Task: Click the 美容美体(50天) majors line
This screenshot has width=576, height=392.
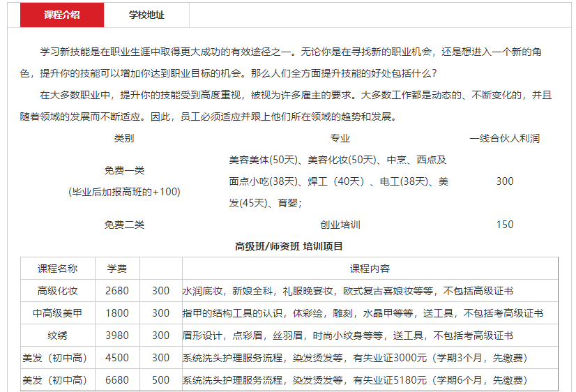Action: pyautogui.click(x=338, y=160)
